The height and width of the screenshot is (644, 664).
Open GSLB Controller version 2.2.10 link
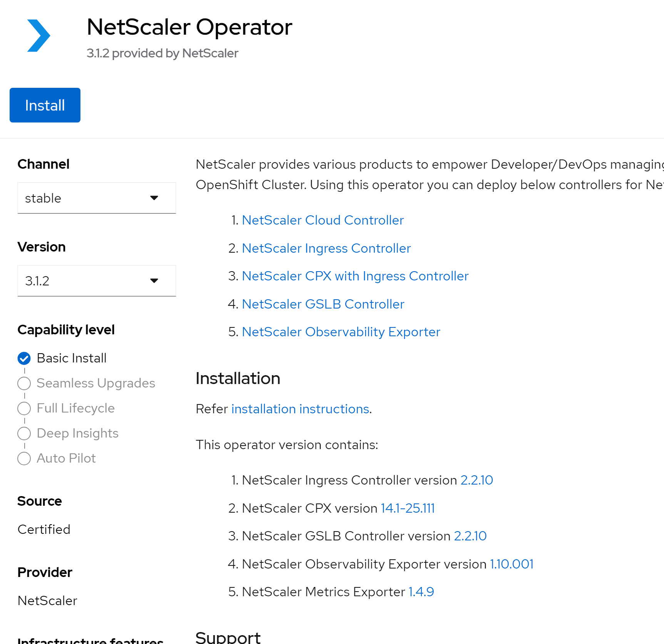(470, 536)
